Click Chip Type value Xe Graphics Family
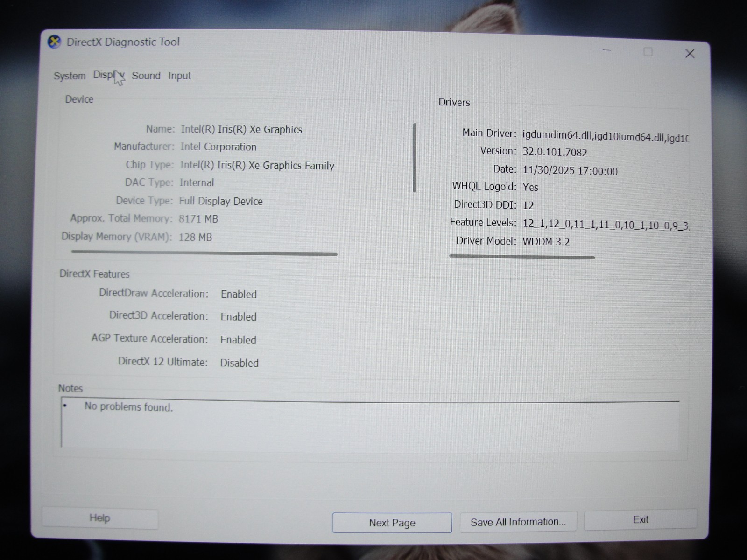Image resolution: width=747 pixels, height=560 pixels. tap(257, 165)
